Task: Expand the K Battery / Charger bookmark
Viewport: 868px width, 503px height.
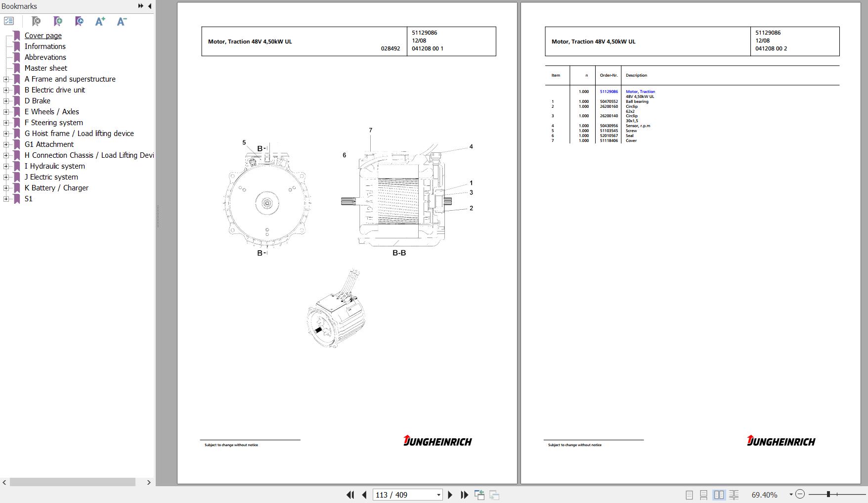Action: click(x=6, y=188)
